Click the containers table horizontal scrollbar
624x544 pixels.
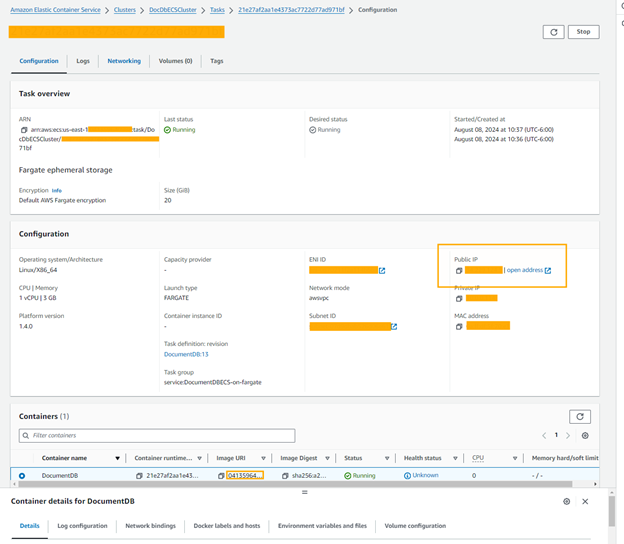(x=295, y=484)
